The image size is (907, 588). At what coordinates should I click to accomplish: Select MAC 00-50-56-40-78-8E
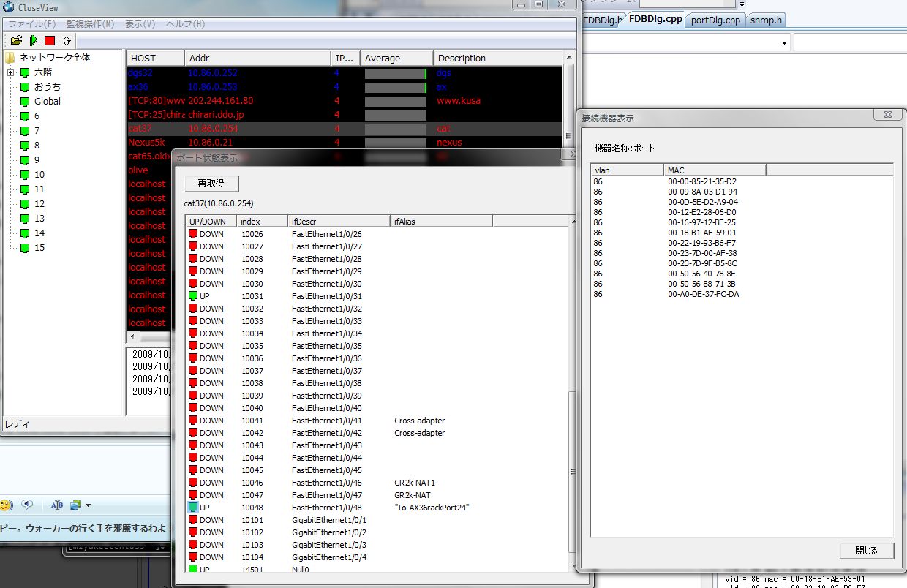(x=702, y=274)
